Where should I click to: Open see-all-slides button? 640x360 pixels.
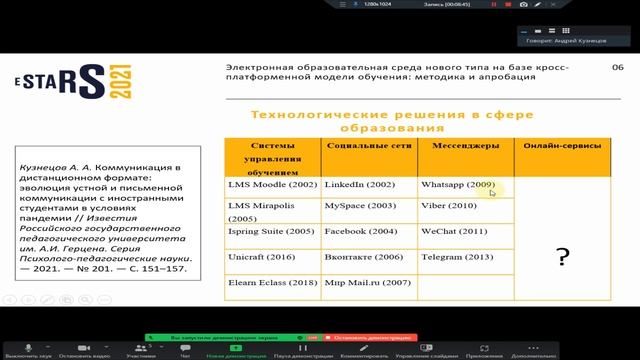[66, 300]
